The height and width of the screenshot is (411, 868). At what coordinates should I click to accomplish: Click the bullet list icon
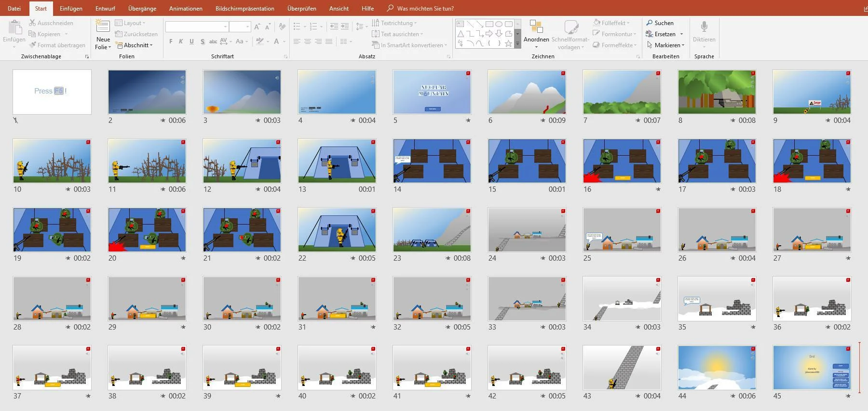pyautogui.click(x=298, y=27)
